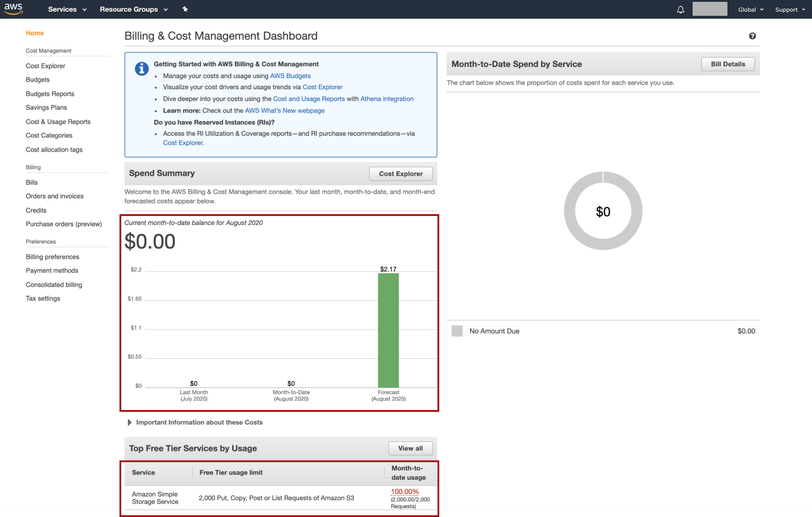Open the Global region dropdown

click(x=751, y=9)
